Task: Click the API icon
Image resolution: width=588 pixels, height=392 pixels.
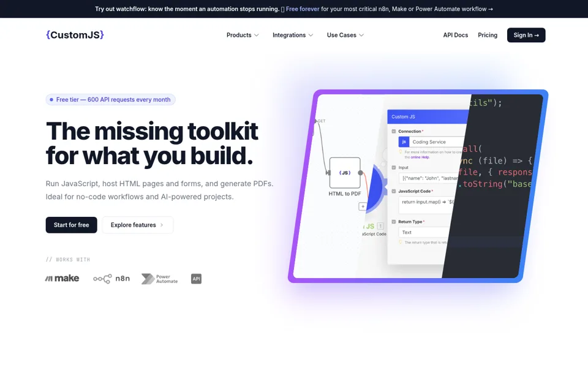Action: point(196,279)
